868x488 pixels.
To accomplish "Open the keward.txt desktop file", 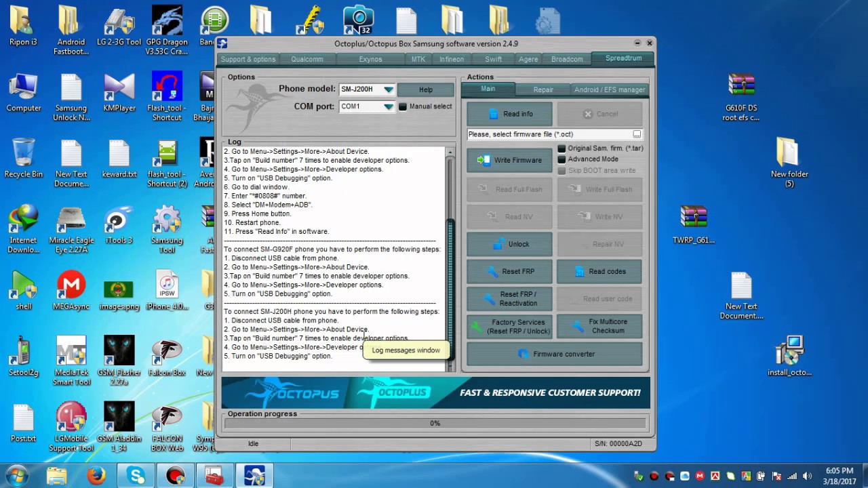I will 119,159.
